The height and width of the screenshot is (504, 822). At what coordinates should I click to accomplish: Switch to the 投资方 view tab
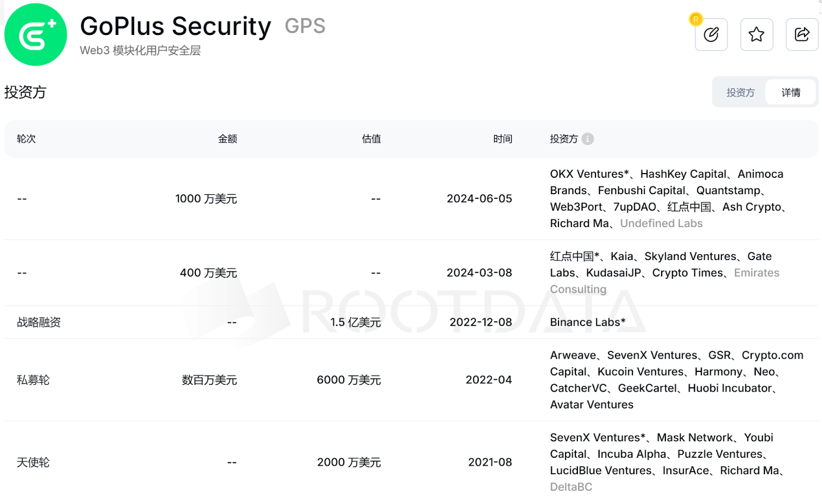coord(740,92)
